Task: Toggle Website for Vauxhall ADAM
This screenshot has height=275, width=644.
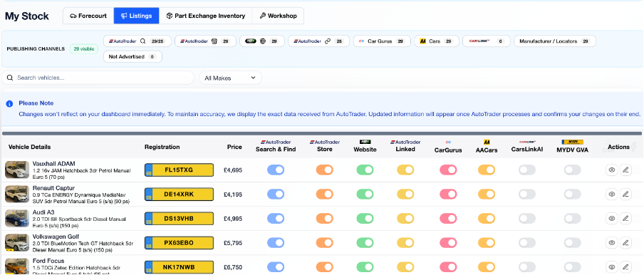Action: 365,170
